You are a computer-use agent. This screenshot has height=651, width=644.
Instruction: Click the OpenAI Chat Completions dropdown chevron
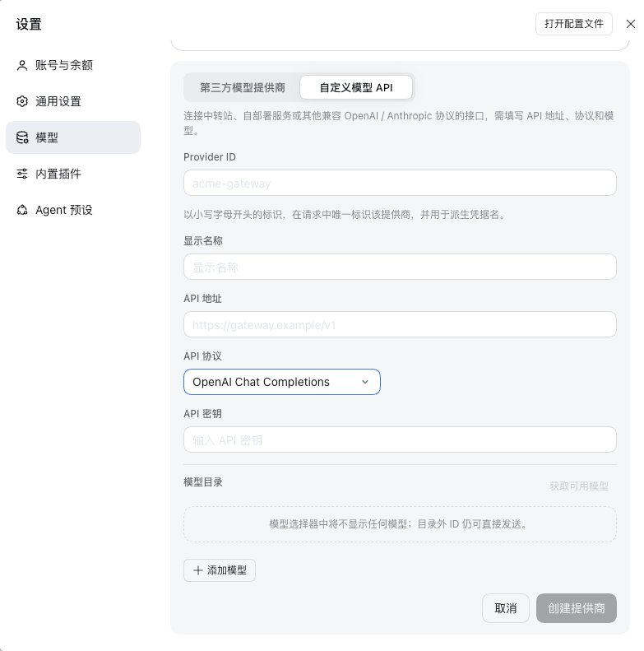tap(365, 382)
